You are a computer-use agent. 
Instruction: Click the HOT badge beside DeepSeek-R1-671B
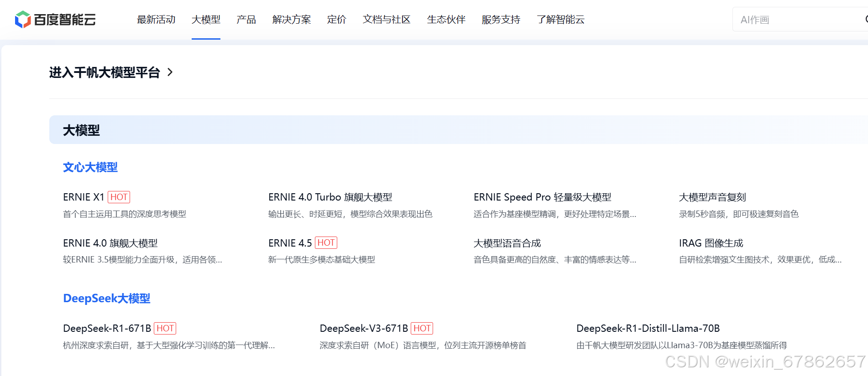click(165, 328)
